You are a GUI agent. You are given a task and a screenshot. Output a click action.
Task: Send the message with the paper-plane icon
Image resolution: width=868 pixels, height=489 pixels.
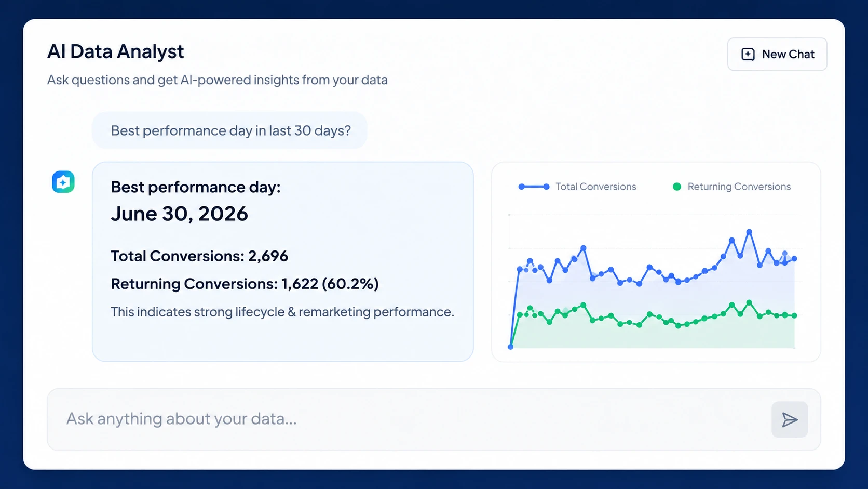click(x=789, y=419)
